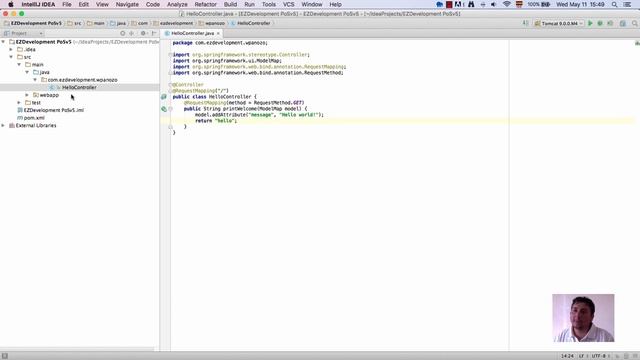Click the date and time in menu bar

click(x=580, y=4)
